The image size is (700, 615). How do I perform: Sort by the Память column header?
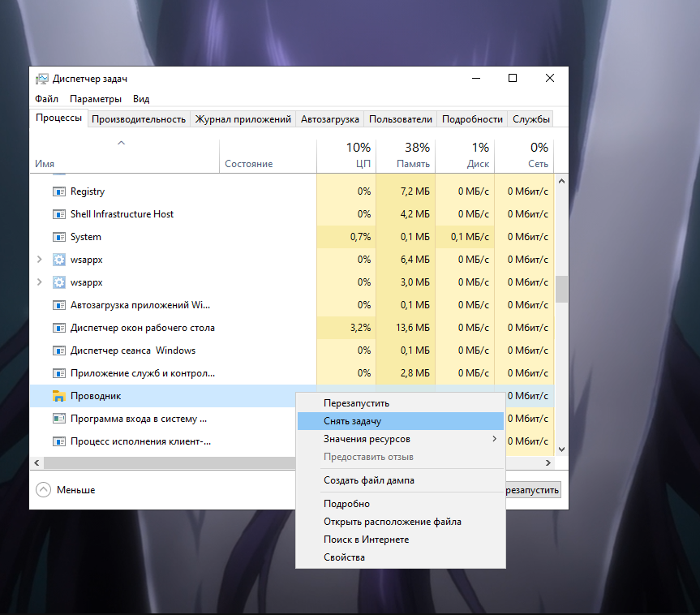(406, 156)
